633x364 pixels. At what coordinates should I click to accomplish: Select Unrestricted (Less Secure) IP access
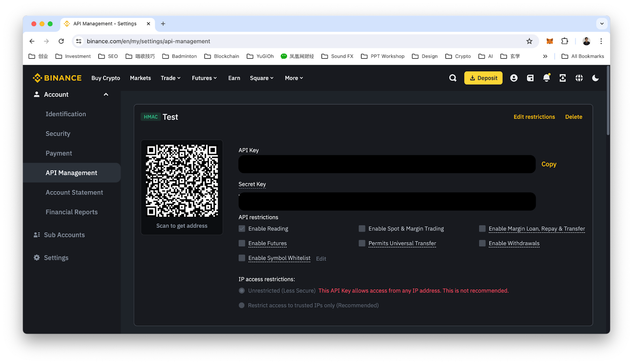(x=242, y=291)
